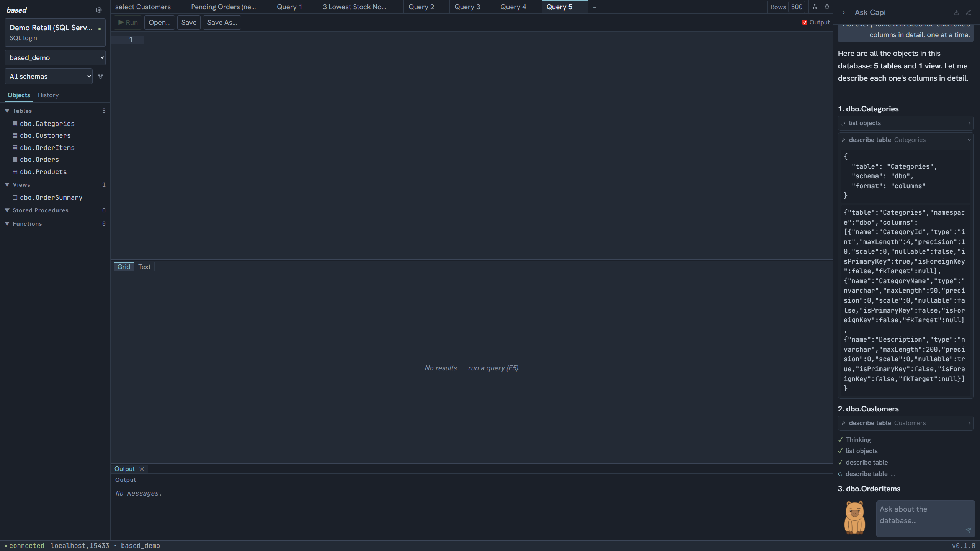Screen dimensions: 980x551
Task: Download the Ask Capi conversation
Action: point(956,12)
